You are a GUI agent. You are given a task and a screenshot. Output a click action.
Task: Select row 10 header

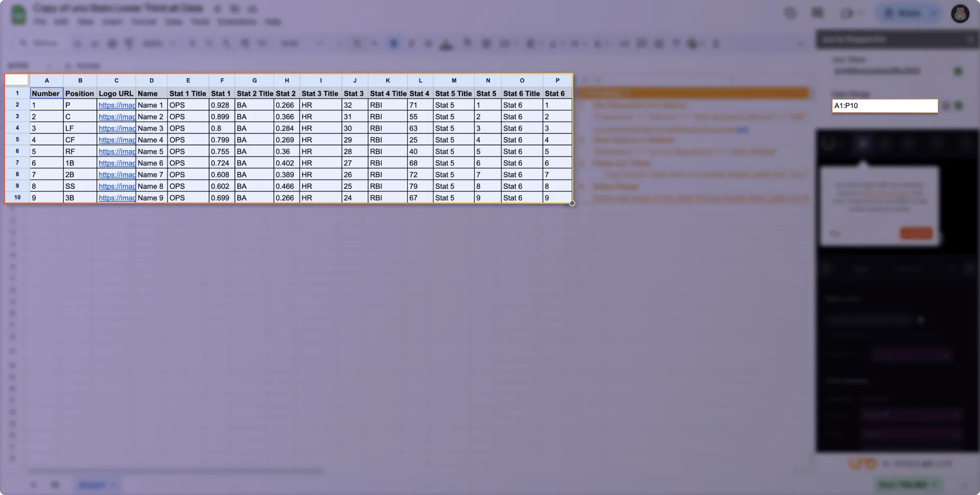click(17, 197)
